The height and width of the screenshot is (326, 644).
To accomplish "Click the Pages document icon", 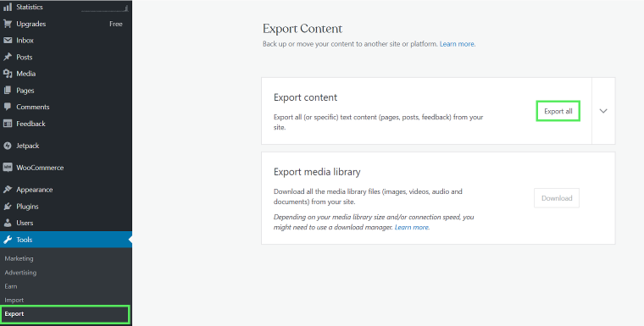I will click(x=8, y=91).
